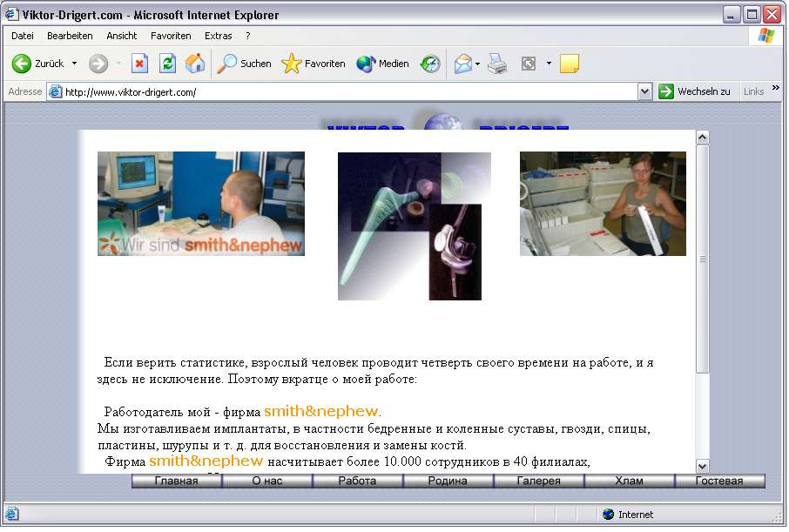
Task: Click the address bar URL field
Action: coord(343,91)
